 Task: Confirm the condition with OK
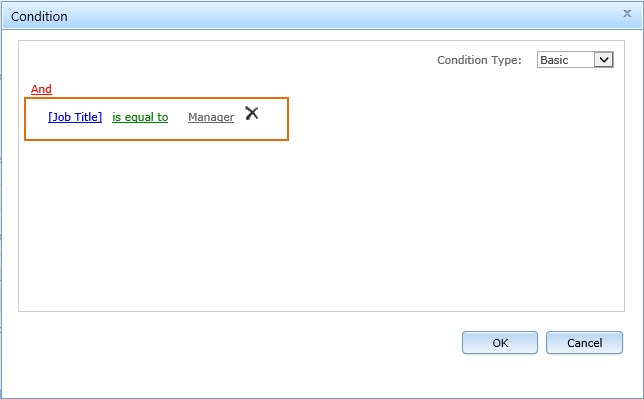point(500,343)
